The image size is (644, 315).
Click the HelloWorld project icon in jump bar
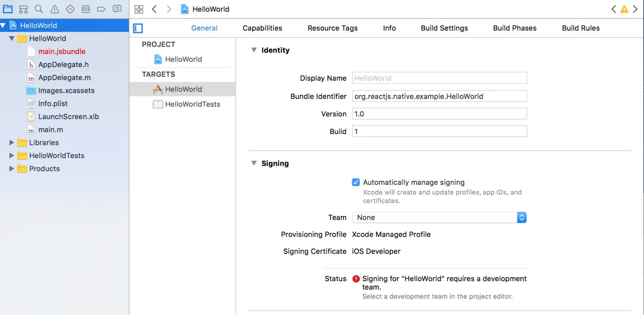[x=185, y=9]
